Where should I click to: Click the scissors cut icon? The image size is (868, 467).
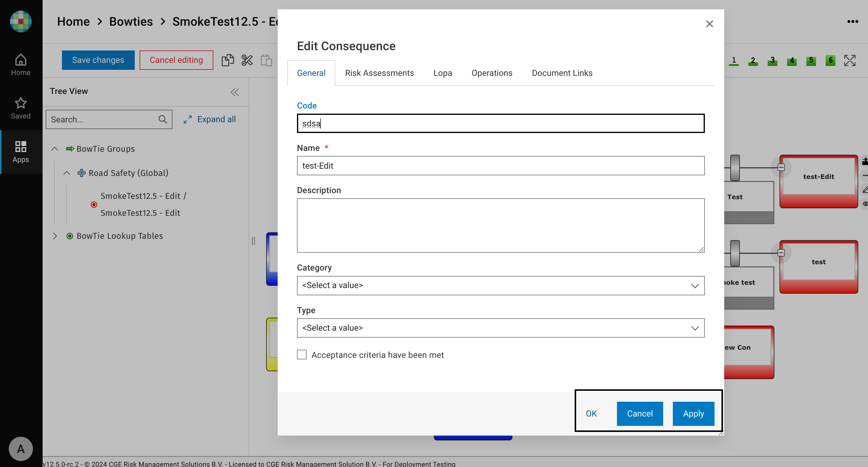click(247, 60)
